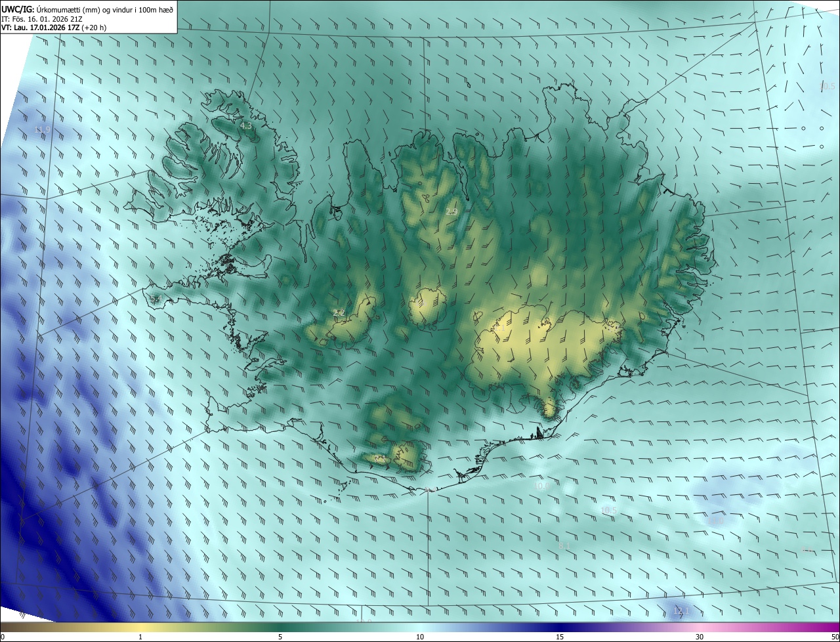Click the dark navy colorbar segment above tick 15
The height and width of the screenshot is (642, 840).
(560, 627)
